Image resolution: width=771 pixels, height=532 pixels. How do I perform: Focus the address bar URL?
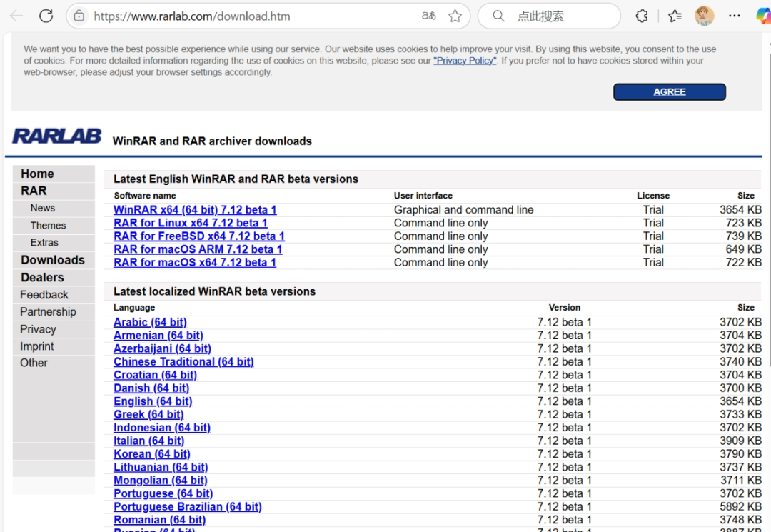point(192,16)
